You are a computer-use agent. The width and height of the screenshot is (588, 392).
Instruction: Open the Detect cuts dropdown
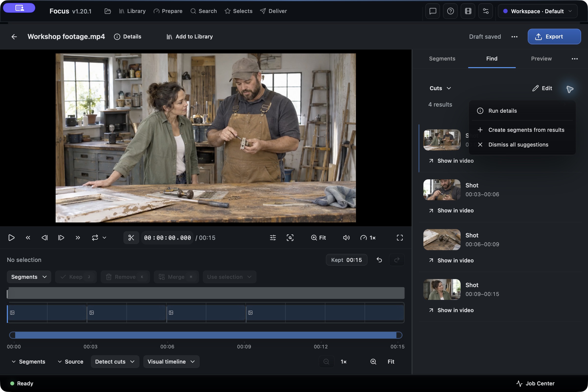click(115, 362)
